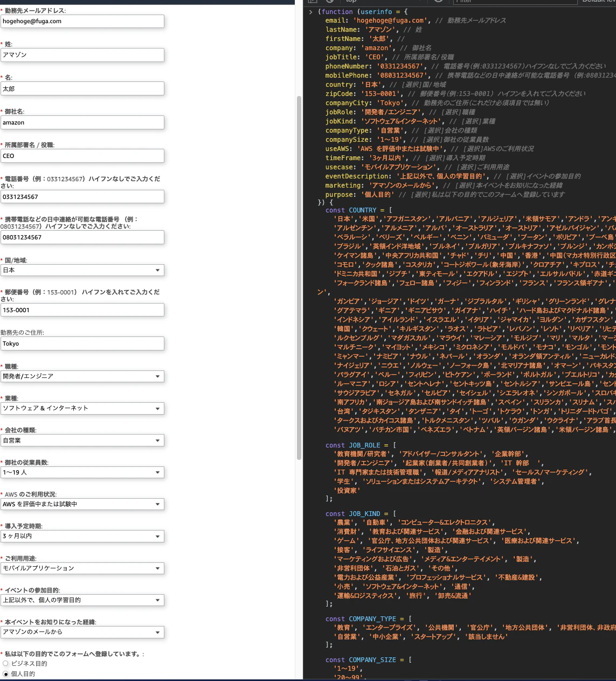This screenshot has height=681, width=616.
Task: Click the 勤務先のご住所 field containing Tokyo
Action: pyautogui.click(x=82, y=343)
